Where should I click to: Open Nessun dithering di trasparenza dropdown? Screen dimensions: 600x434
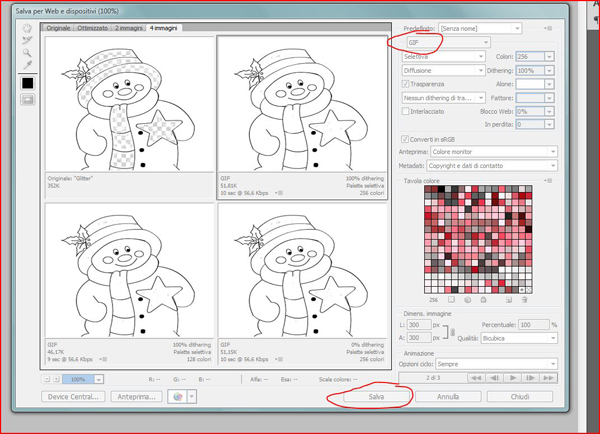(x=443, y=98)
